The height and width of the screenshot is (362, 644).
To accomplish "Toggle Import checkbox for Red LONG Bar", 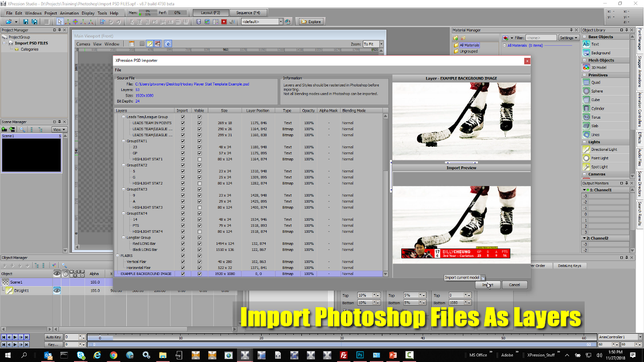I will (x=183, y=244).
